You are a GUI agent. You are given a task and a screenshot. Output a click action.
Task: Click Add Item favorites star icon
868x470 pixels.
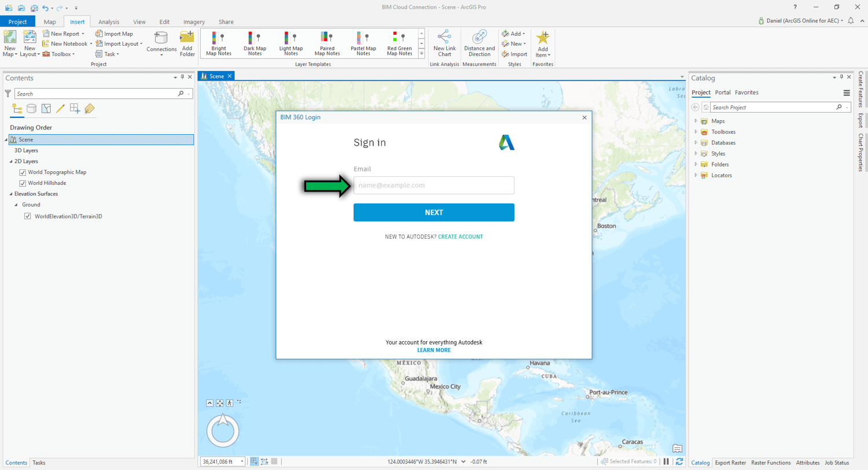543,38
